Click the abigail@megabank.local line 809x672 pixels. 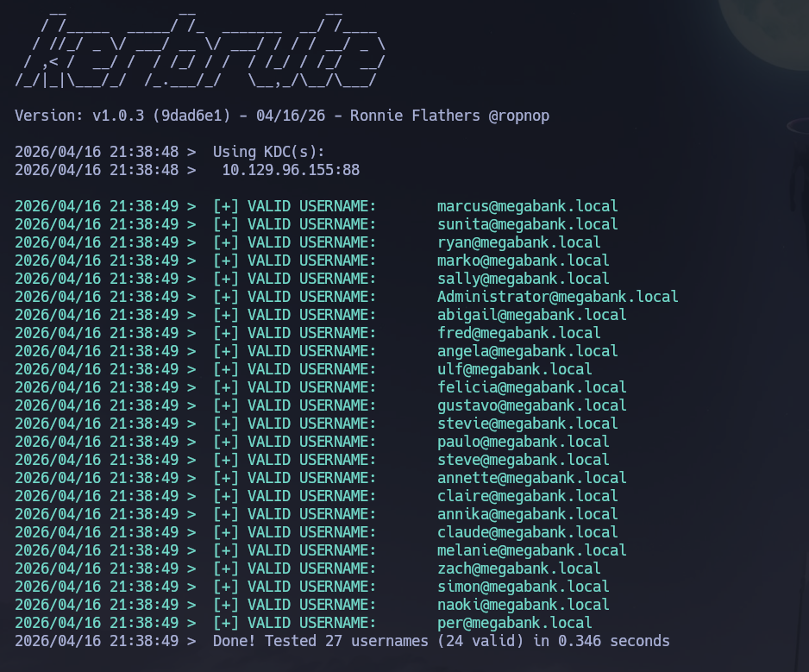[x=531, y=314]
